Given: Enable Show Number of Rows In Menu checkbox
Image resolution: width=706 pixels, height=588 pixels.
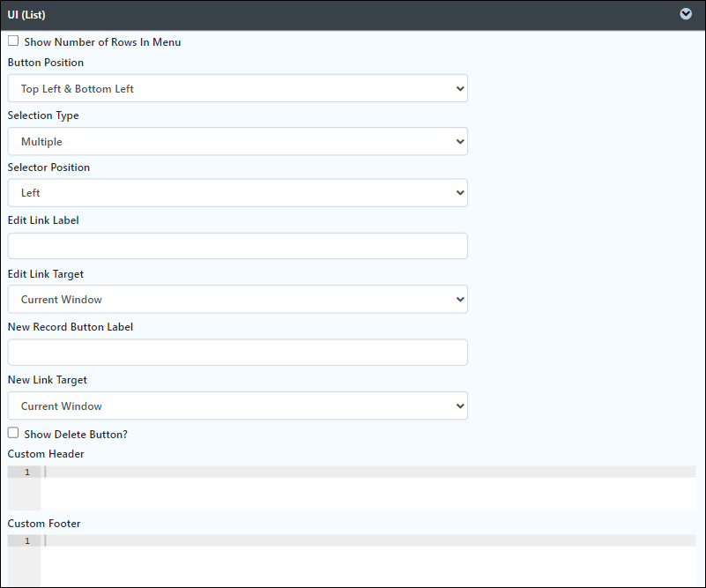Looking at the screenshot, I should pyautogui.click(x=13, y=41).
